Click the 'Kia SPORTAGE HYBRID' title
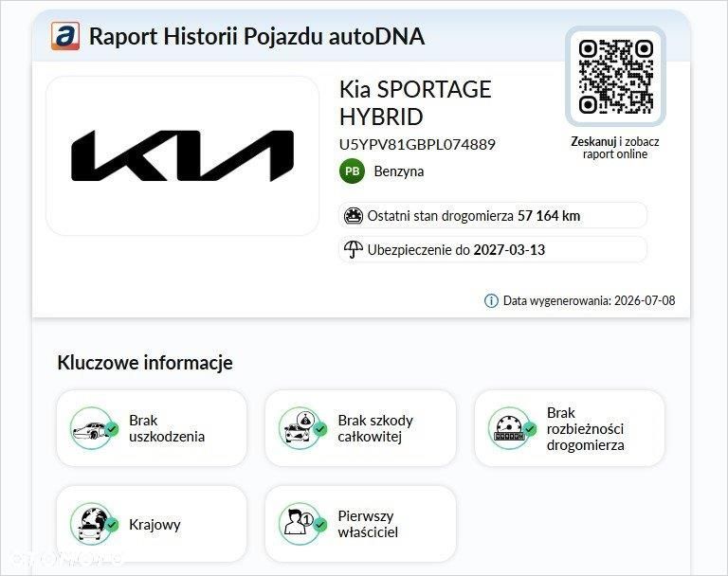The image size is (728, 576). pos(415,103)
